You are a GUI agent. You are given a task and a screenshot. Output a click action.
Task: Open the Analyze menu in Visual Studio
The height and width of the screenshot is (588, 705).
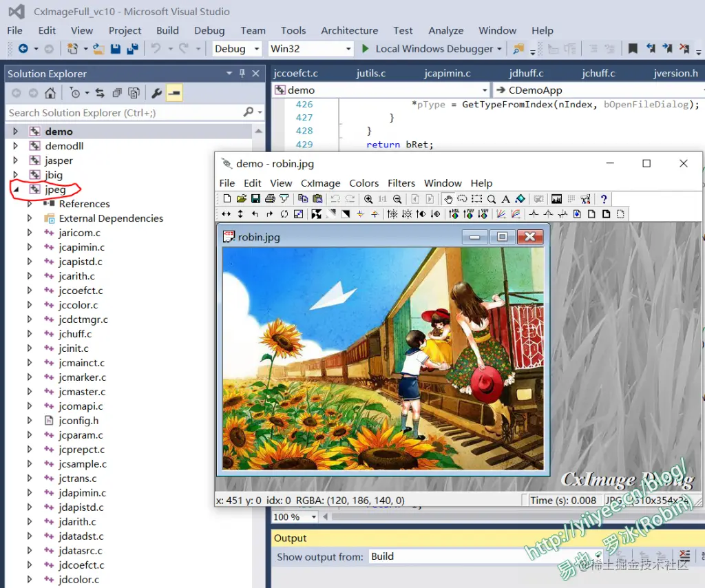(445, 30)
